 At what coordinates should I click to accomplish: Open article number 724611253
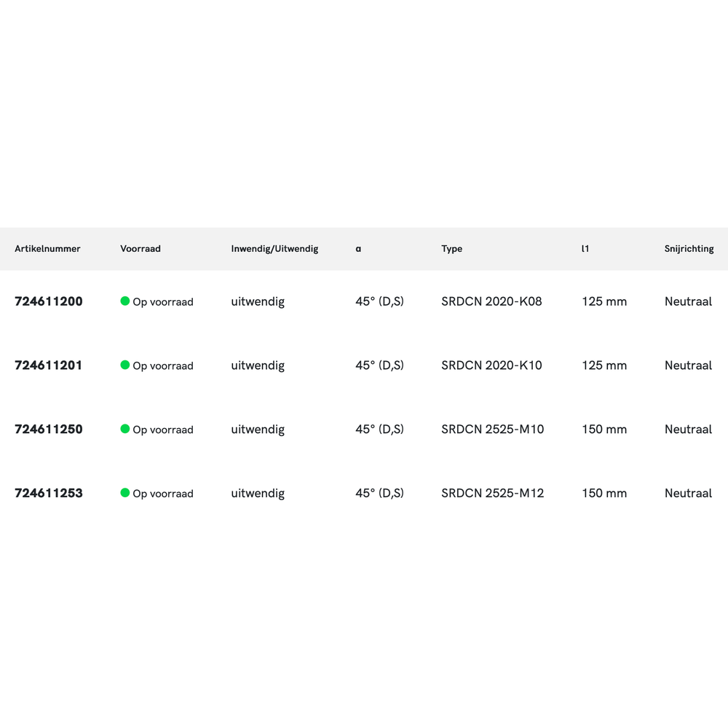point(49,494)
